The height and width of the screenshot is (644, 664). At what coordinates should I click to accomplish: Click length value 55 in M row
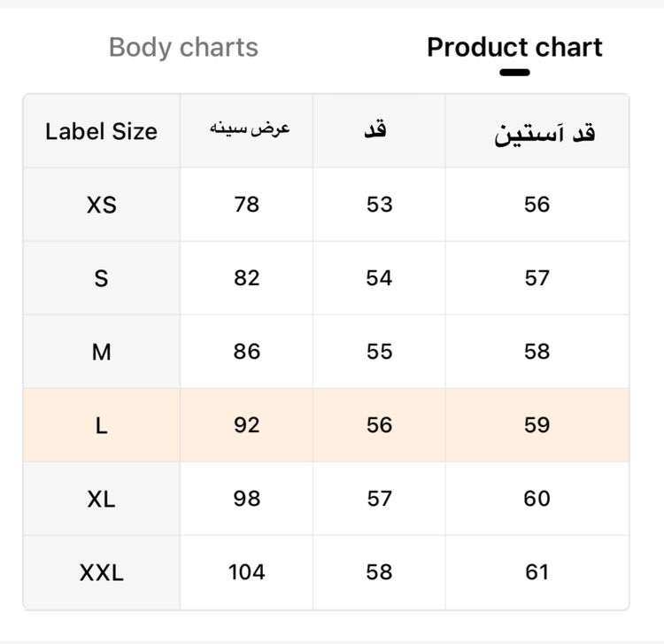(x=380, y=352)
